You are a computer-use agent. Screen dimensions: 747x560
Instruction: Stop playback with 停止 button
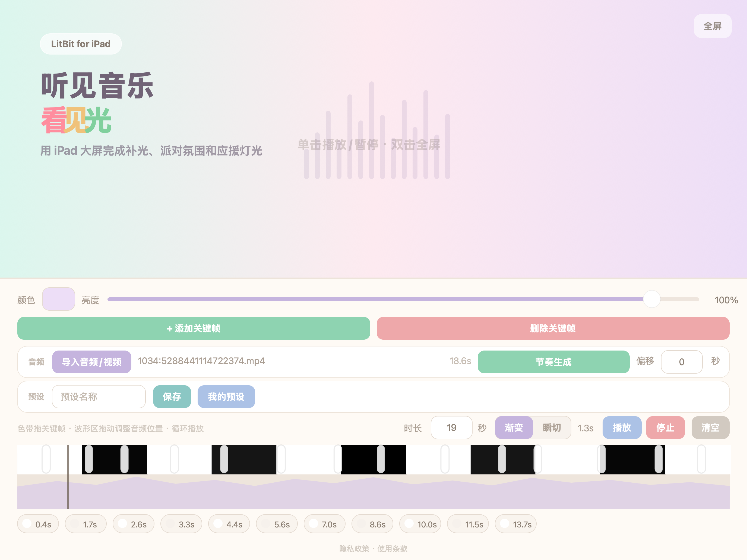pos(665,428)
